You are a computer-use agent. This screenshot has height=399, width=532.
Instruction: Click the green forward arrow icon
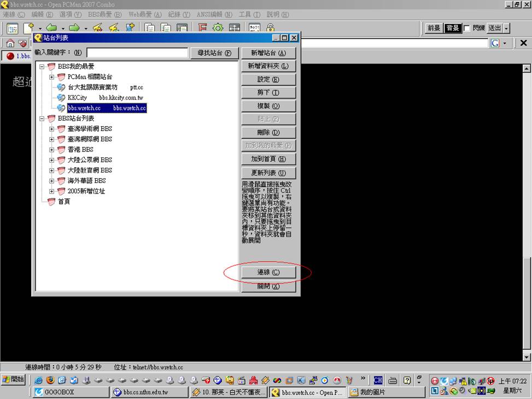pyautogui.click(x=74, y=28)
